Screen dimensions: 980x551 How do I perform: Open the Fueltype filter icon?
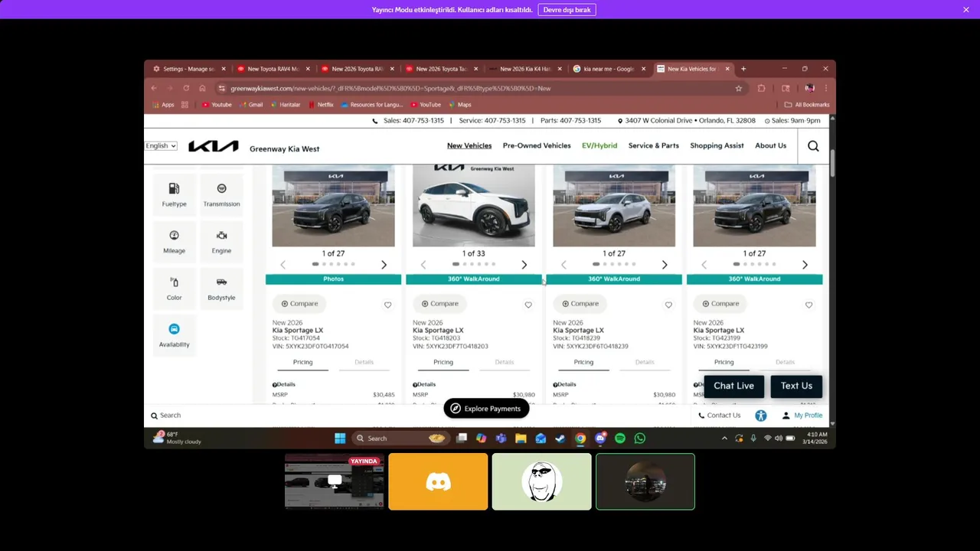pos(174,194)
